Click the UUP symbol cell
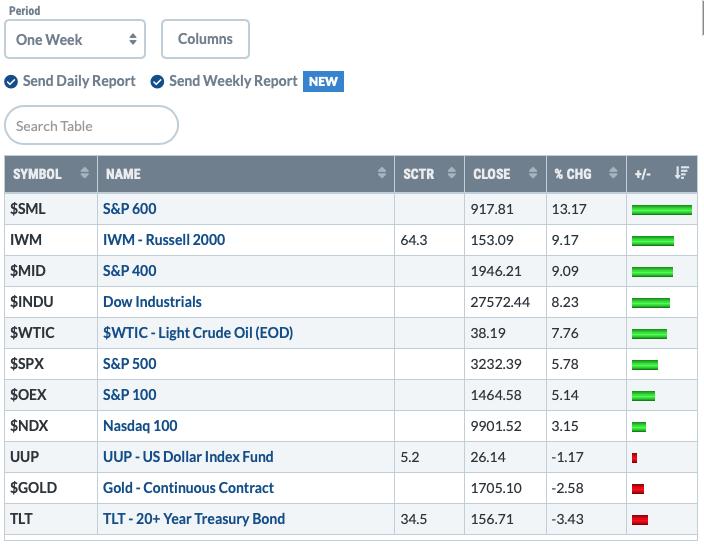Screen dimensions: 704x544 coord(51,457)
